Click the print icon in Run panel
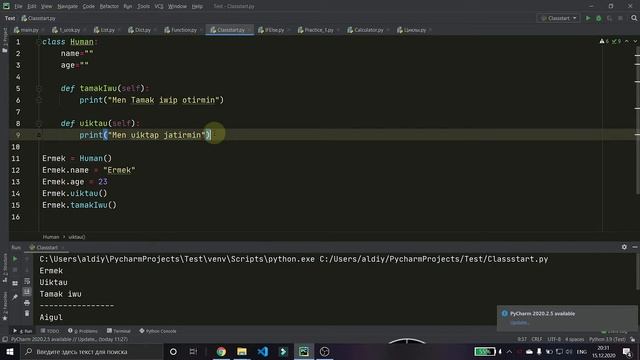The width and height of the screenshot is (640, 360). (27, 302)
